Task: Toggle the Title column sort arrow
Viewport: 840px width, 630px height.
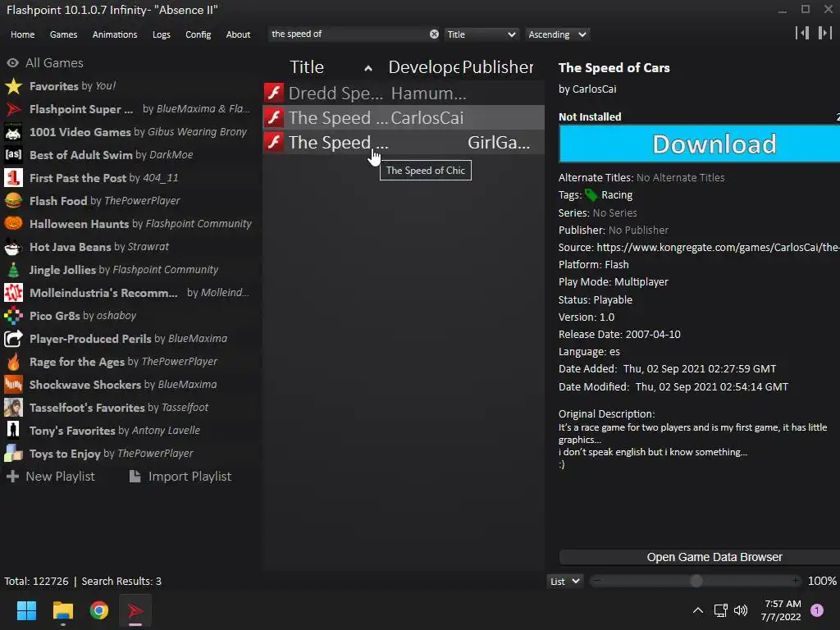Action: 368,68
